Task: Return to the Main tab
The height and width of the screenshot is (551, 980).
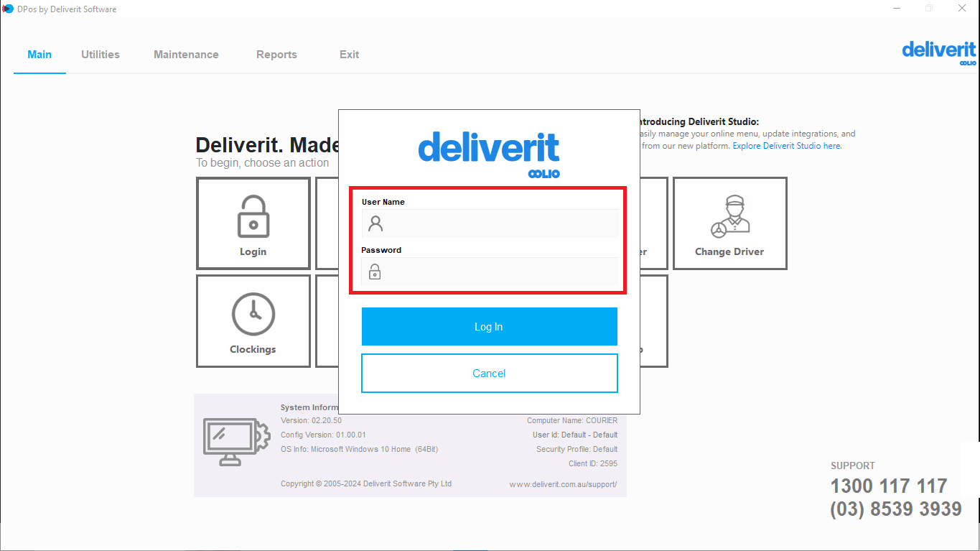Action: click(39, 54)
